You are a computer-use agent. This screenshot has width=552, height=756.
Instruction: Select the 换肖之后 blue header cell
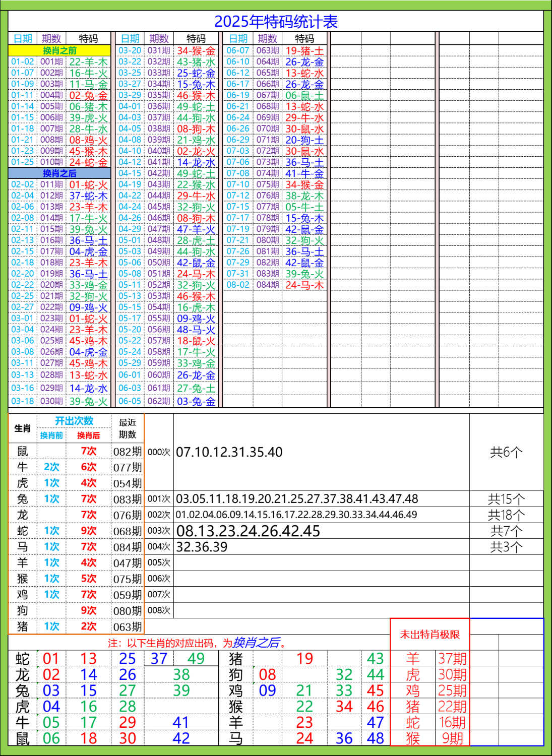coord(60,173)
